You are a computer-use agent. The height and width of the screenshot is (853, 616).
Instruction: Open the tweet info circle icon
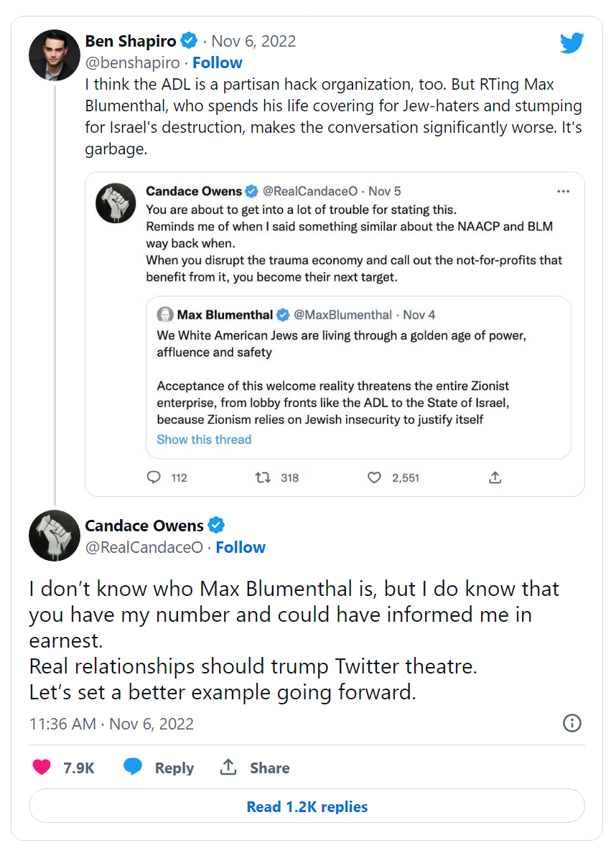[x=572, y=723]
